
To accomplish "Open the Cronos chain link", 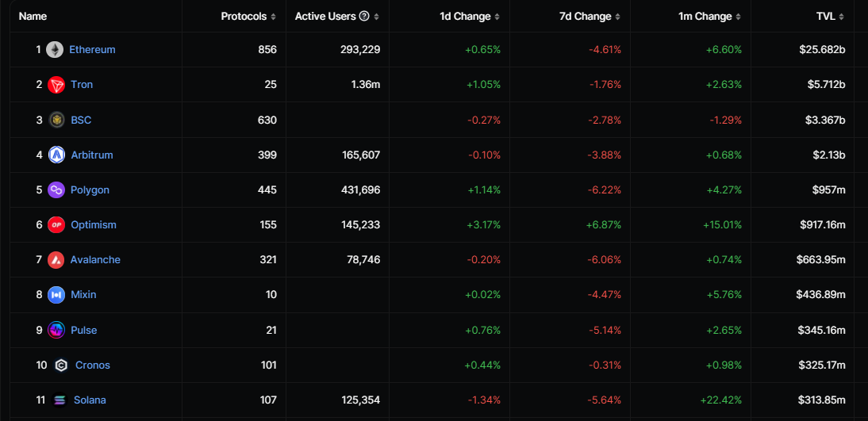I will [x=93, y=365].
